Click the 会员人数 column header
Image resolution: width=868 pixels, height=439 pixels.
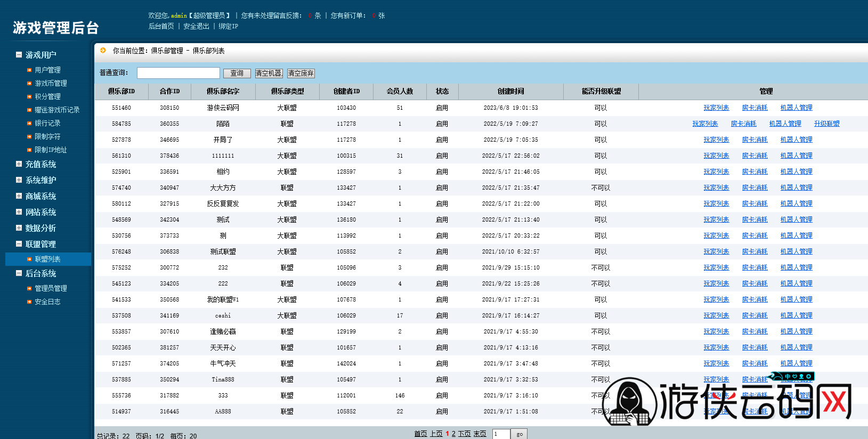tap(400, 92)
